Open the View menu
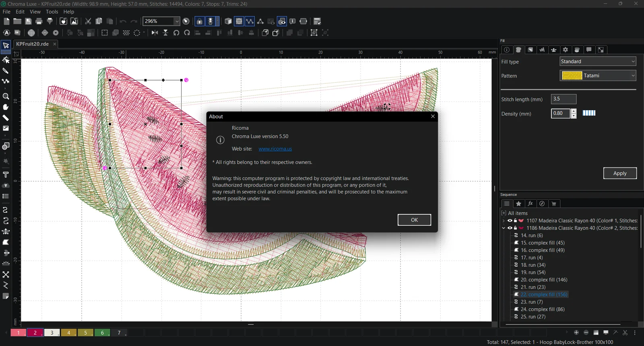The image size is (644, 346). coord(35,12)
